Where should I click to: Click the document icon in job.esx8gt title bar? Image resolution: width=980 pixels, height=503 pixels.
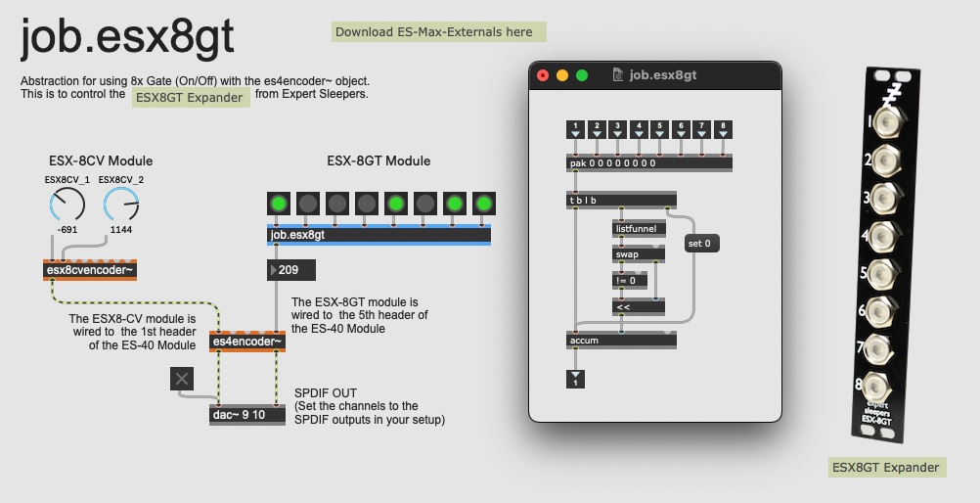617,75
